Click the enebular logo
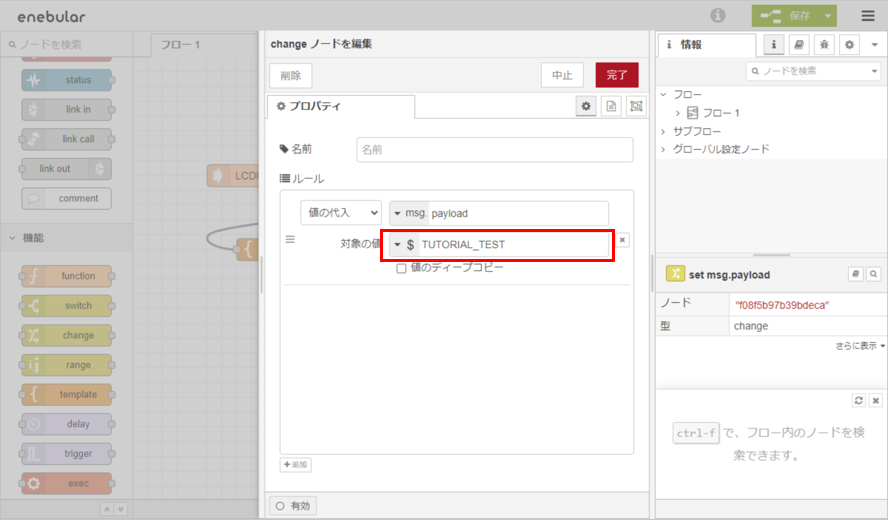Screen dimensions: 888x520 (52, 16)
